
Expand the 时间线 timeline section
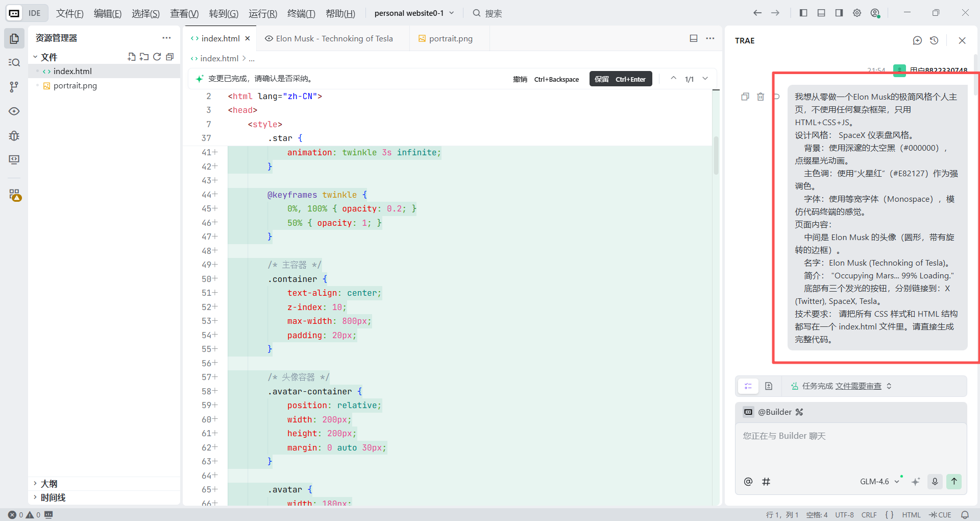tap(53, 498)
